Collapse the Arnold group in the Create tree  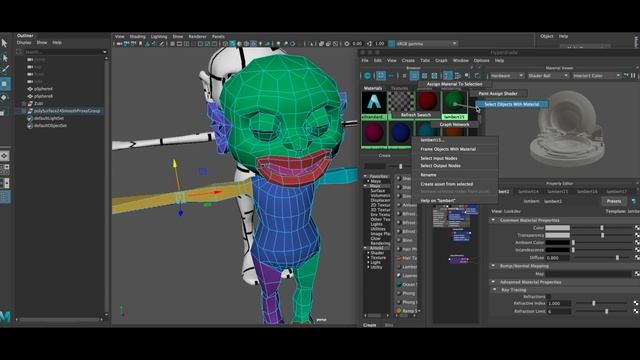(365, 248)
